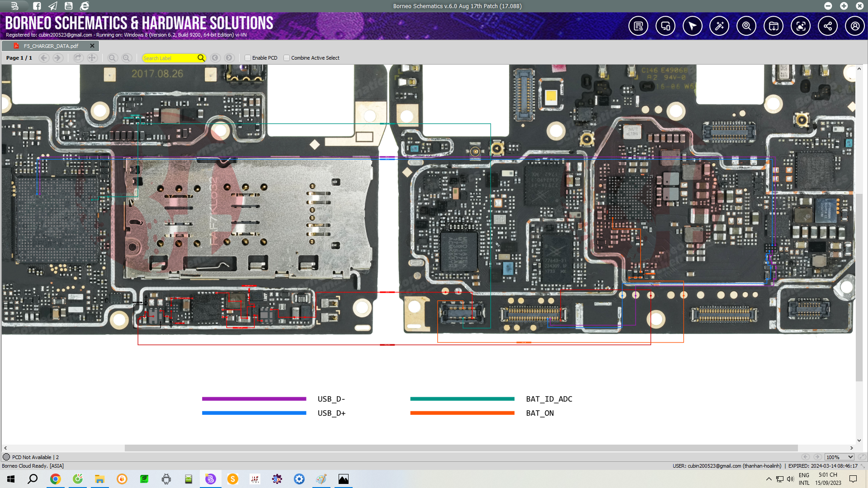Open the user account profile icon
Image resolution: width=868 pixels, height=488 pixels.
[855, 26]
